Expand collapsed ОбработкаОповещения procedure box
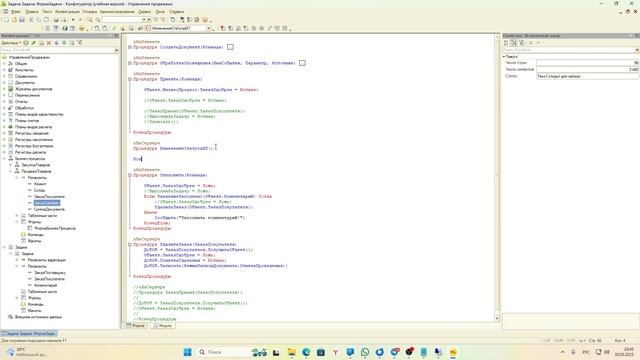This screenshot has height=360, width=640. coord(302,63)
